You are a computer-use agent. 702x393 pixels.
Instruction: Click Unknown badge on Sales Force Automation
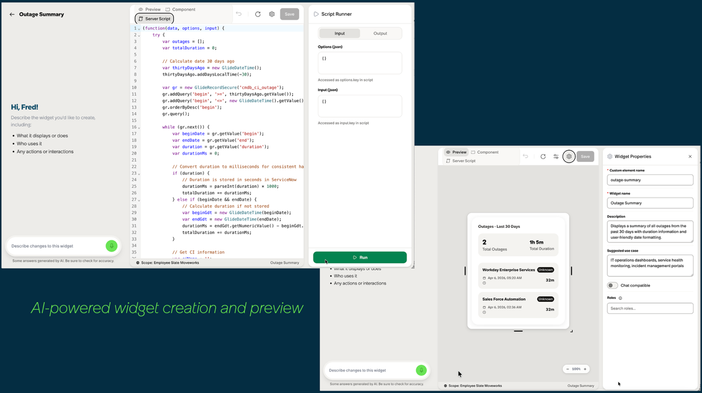(x=545, y=299)
